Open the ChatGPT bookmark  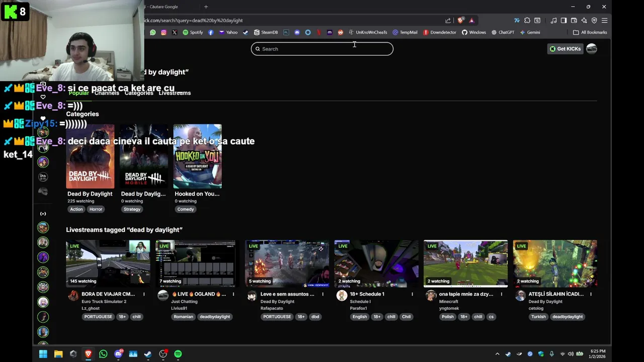pyautogui.click(x=503, y=32)
